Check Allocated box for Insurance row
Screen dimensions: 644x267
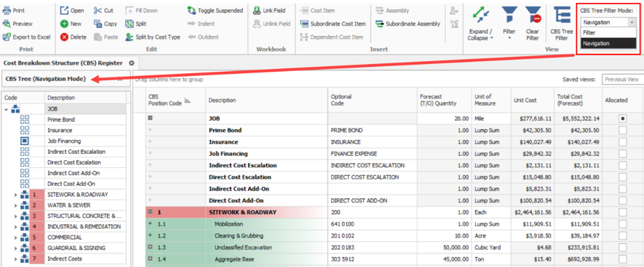(x=622, y=142)
